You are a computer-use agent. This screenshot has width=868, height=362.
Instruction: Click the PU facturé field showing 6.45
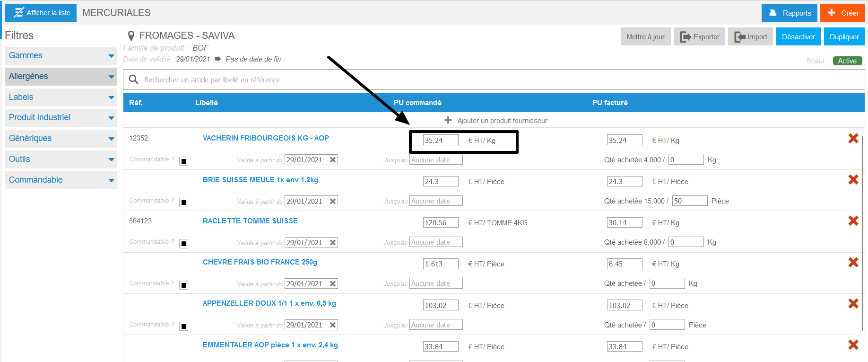(x=625, y=264)
